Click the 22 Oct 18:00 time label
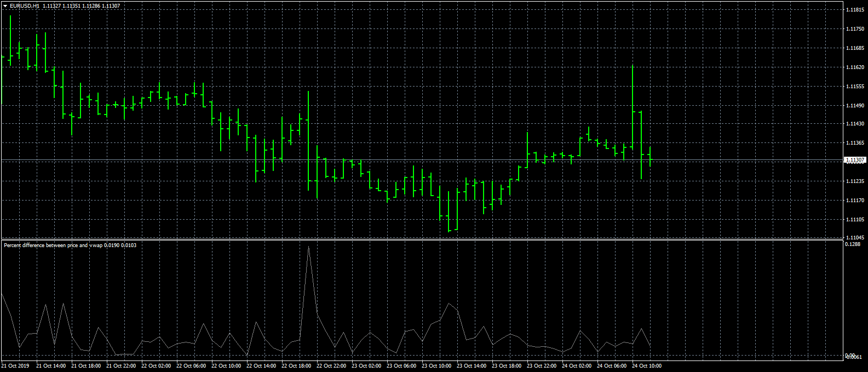Viewport: 868px width, 372px height. point(296,365)
